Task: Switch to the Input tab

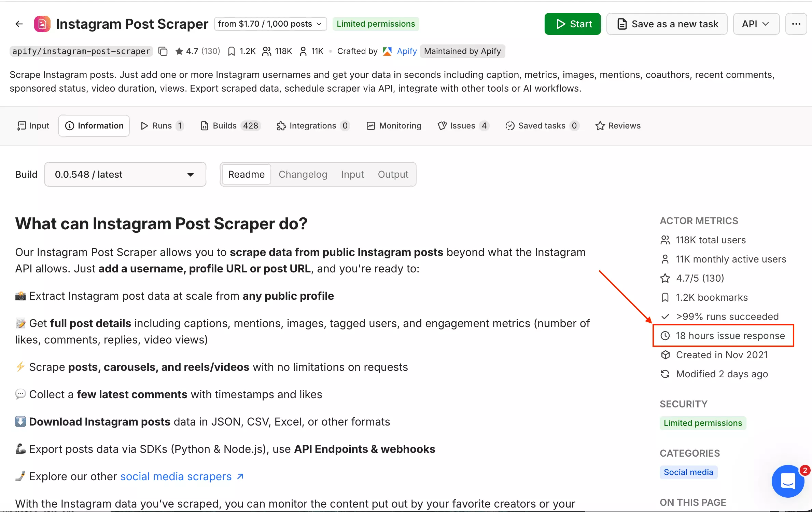Action: pos(33,126)
